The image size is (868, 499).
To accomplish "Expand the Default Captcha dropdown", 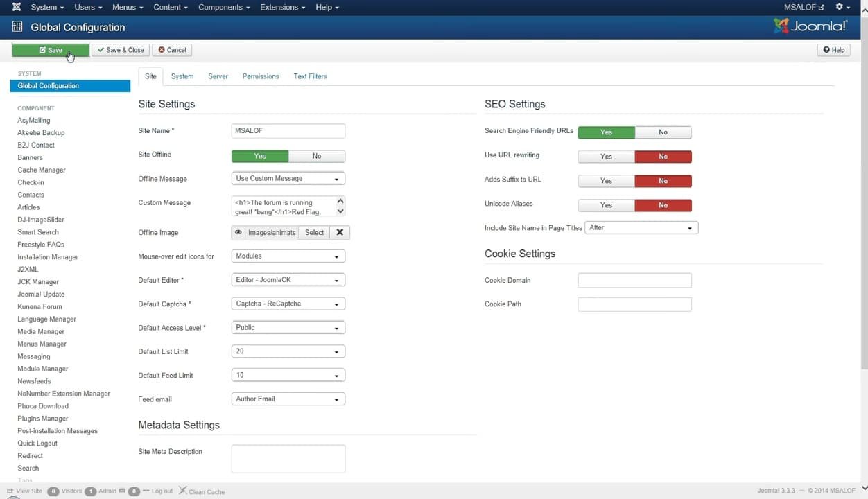I will tap(288, 304).
